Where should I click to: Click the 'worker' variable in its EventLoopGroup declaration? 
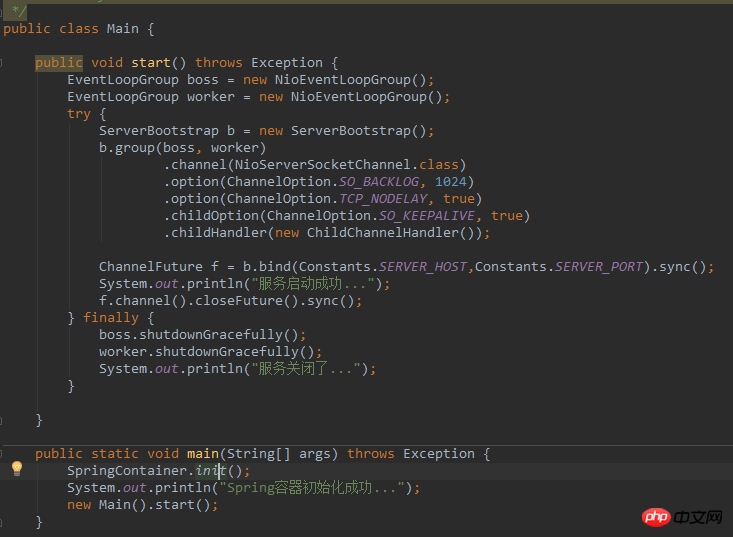(211, 97)
